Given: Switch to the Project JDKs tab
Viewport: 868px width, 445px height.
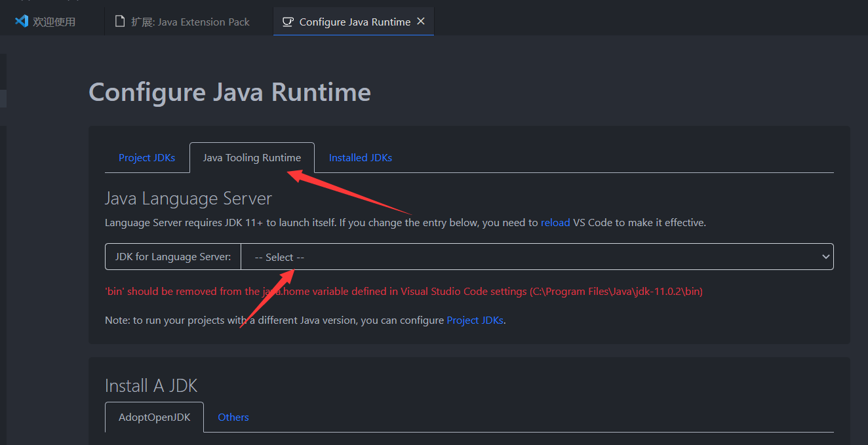Looking at the screenshot, I should 147,157.
